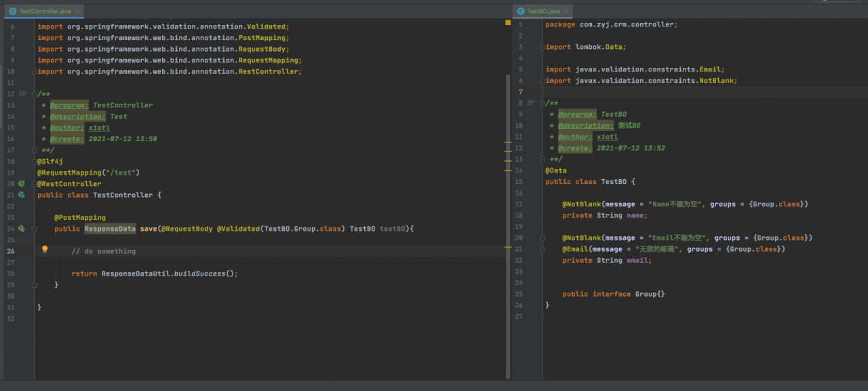
Task: Click the @Data annotation in TestBO
Action: (556, 170)
